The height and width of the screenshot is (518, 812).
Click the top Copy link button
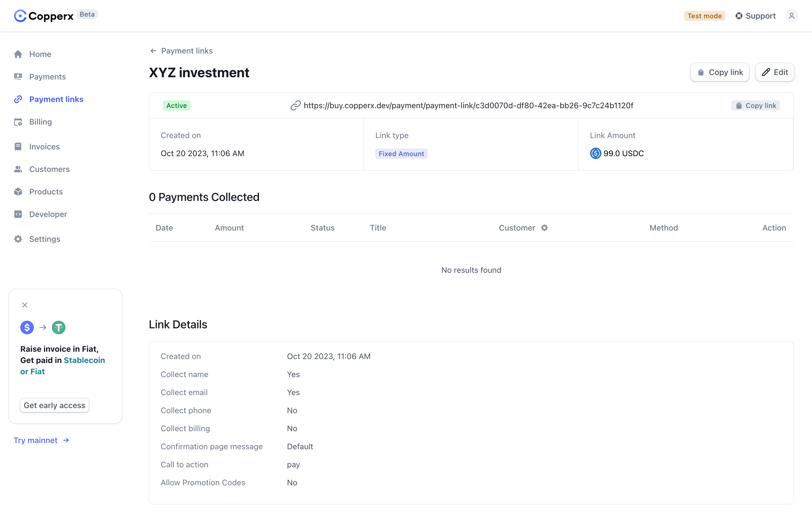pos(720,72)
